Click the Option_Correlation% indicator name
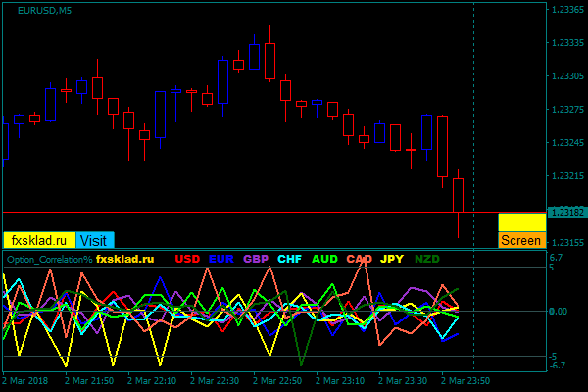 [50, 259]
